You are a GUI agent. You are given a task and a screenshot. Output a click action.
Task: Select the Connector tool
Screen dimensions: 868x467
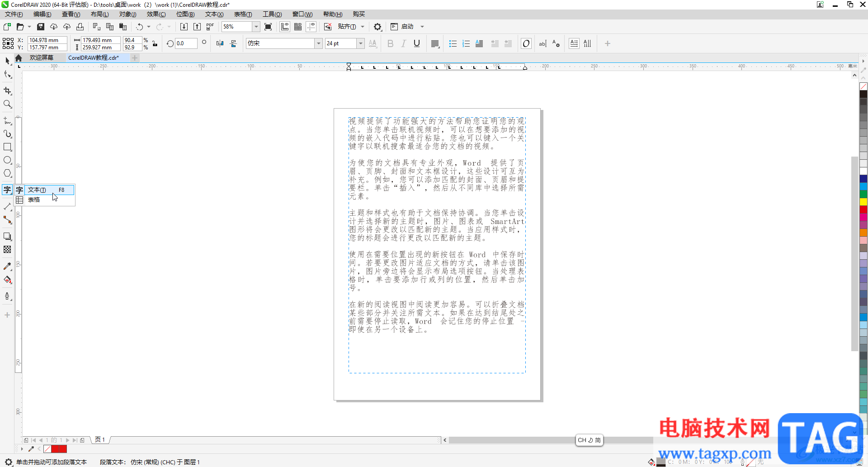pos(7,220)
